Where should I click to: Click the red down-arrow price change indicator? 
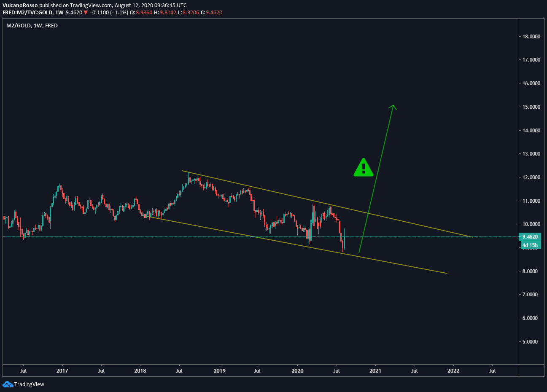(x=86, y=13)
